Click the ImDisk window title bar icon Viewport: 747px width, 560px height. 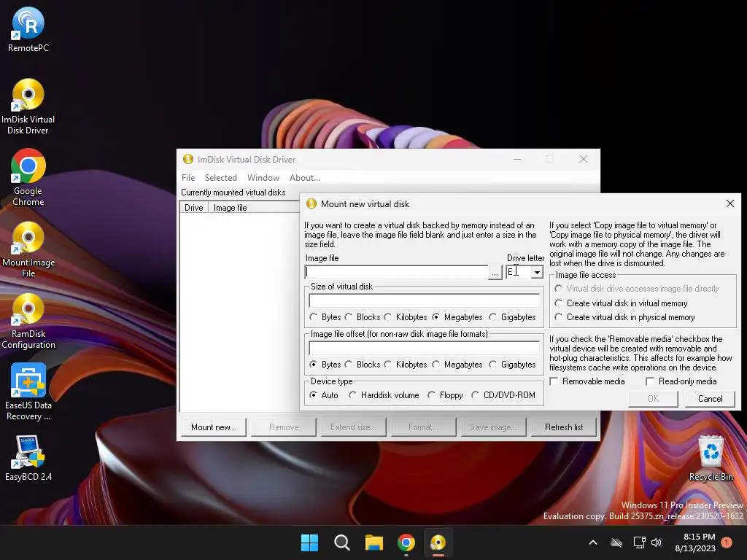click(x=188, y=159)
